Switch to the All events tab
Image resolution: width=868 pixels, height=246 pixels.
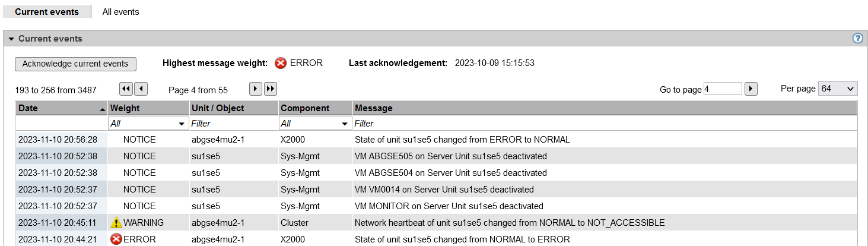click(x=120, y=12)
